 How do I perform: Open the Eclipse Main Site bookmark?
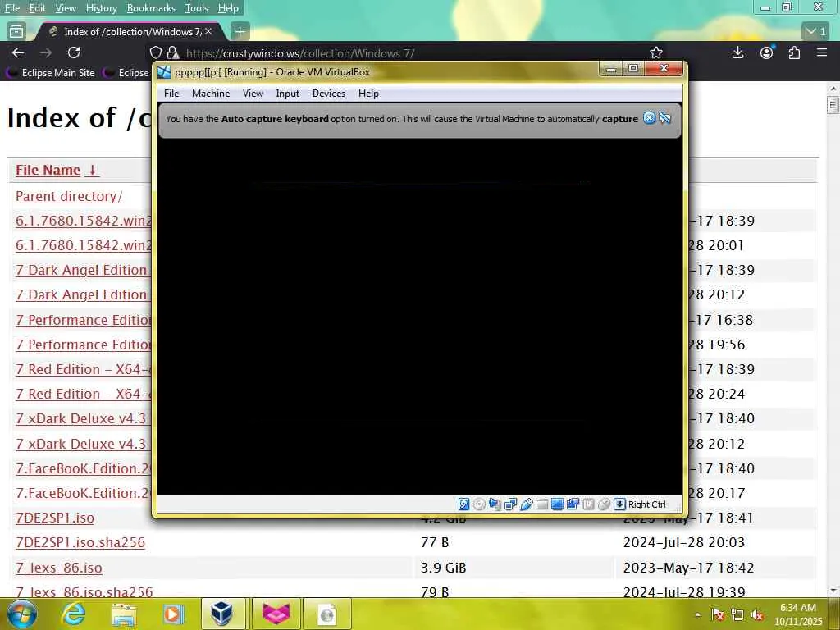point(52,72)
